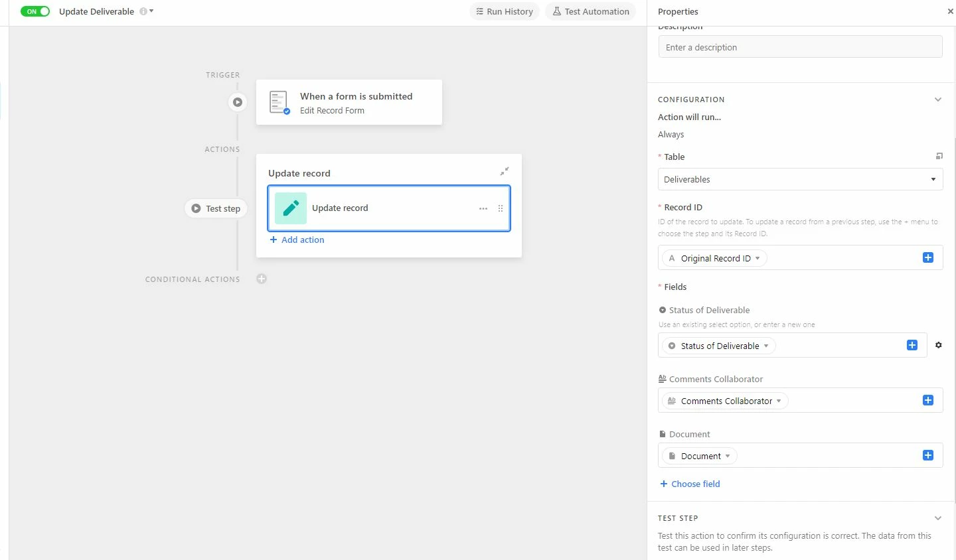Viewport: 956px width, 560px height.
Task: Click the Choose field link
Action: click(690, 484)
